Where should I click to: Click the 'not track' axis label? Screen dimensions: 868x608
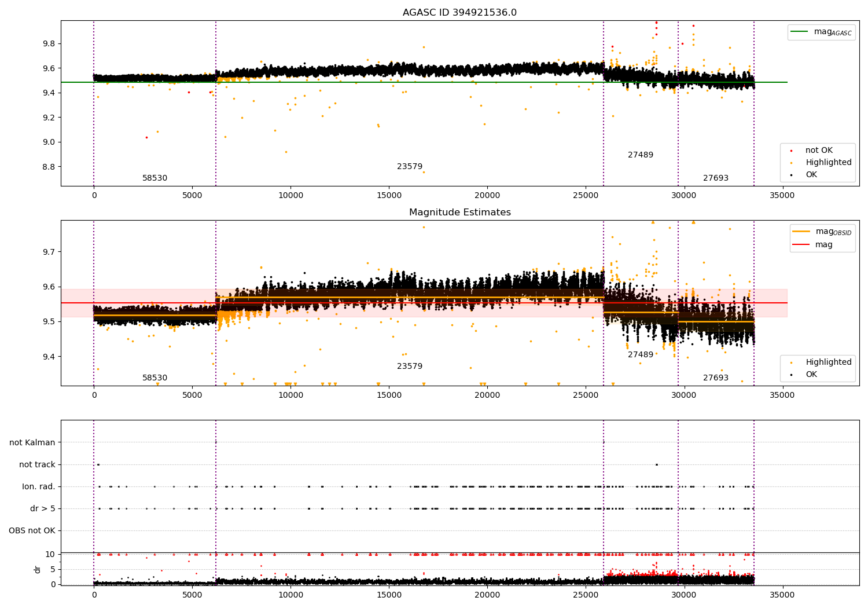pyautogui.click(x=37, y=464)
